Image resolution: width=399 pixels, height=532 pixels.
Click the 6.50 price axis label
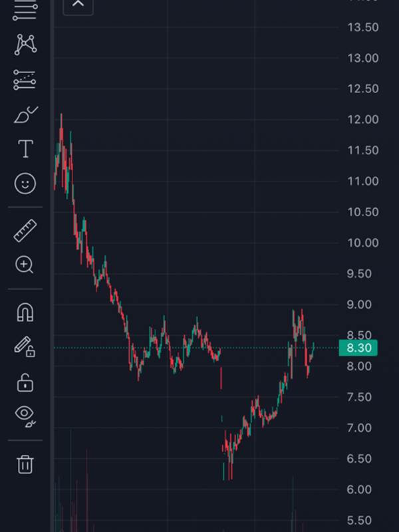[x=359, y=459]
